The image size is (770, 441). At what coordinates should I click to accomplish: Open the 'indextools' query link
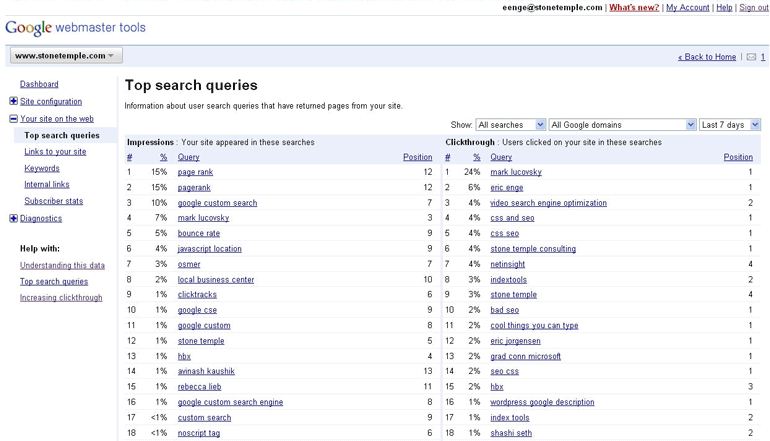coord(508,279)
